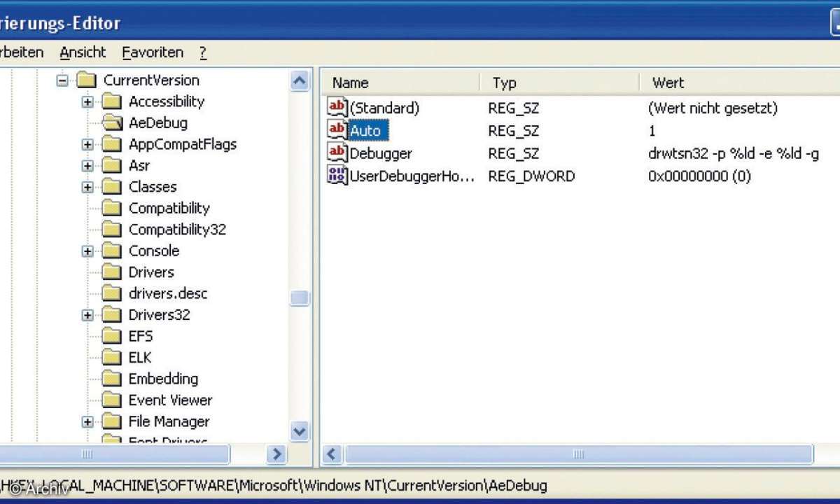The image size is (840, 504).
Task: Expand the Drivers32 tree node
Action: [x=87, y=314]
